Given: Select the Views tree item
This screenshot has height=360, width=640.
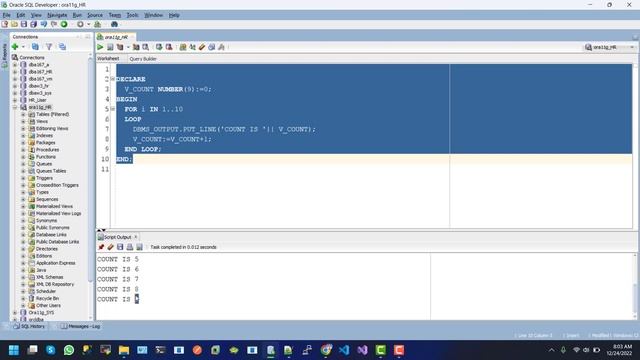Looking at the screenshot, I should (x=42, y=121).
